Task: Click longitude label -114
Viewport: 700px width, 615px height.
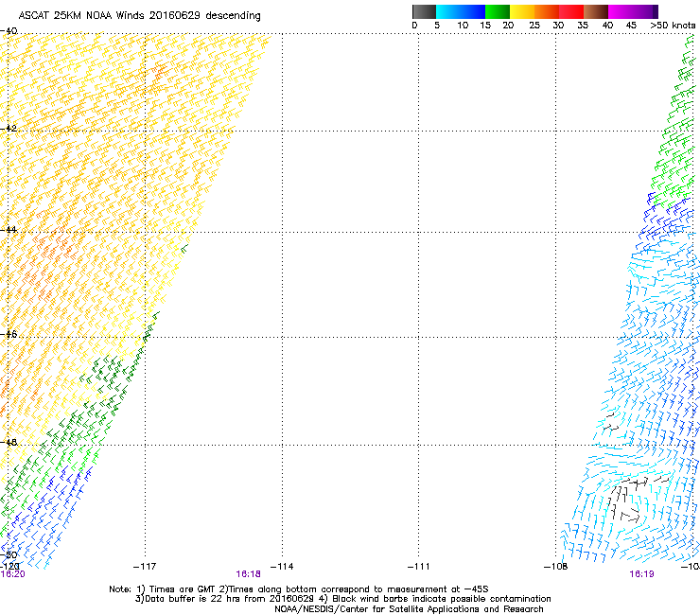Action: 282,567
